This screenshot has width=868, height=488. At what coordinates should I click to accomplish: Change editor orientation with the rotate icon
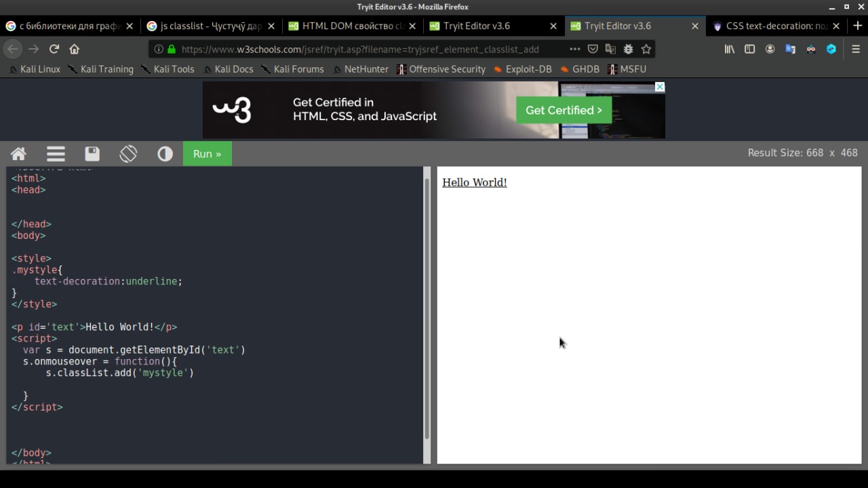pos(128,153)
